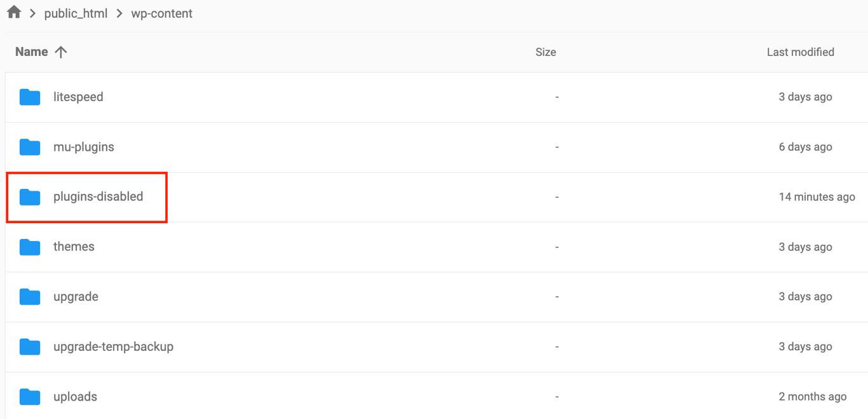Click the home icon in the breadcrumb

coord(13,11)
